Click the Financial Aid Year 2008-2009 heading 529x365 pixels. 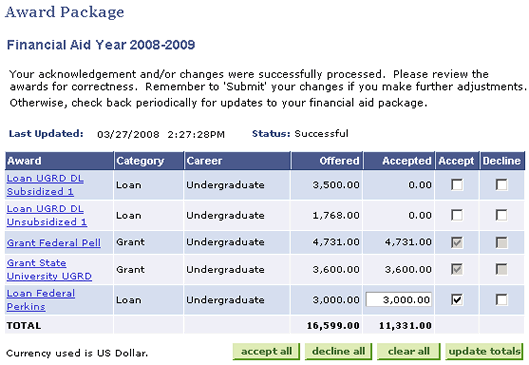(x=101, y=45)
